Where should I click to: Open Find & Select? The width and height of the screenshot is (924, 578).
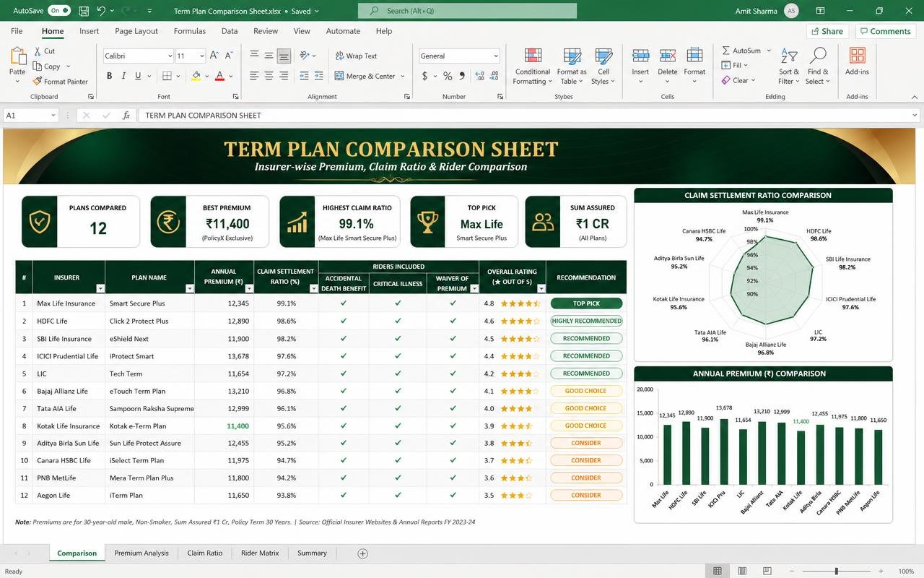tap(818, 66)
